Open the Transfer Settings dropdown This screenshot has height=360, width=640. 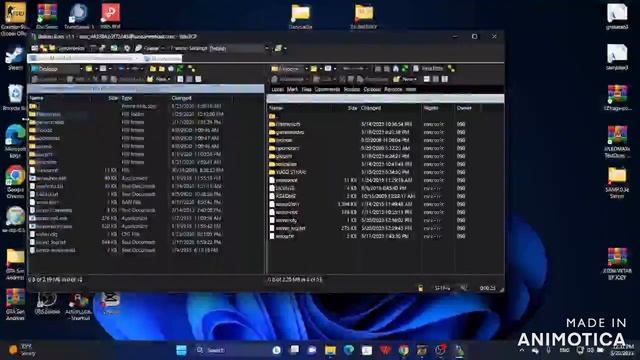click(239, 48)
